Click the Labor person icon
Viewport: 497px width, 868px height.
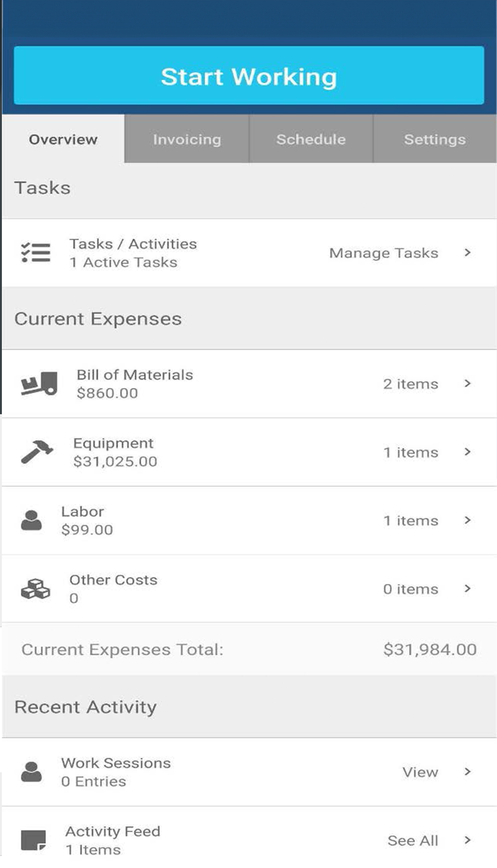(x=31, y=521)
